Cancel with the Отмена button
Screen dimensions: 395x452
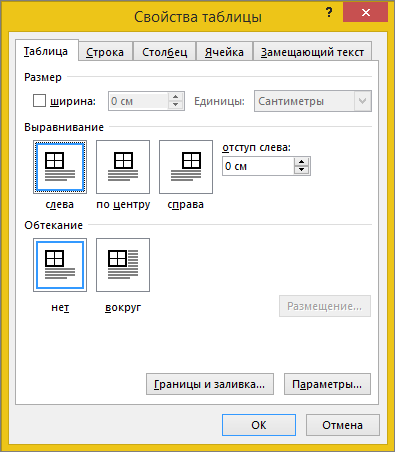click(343, 425)
